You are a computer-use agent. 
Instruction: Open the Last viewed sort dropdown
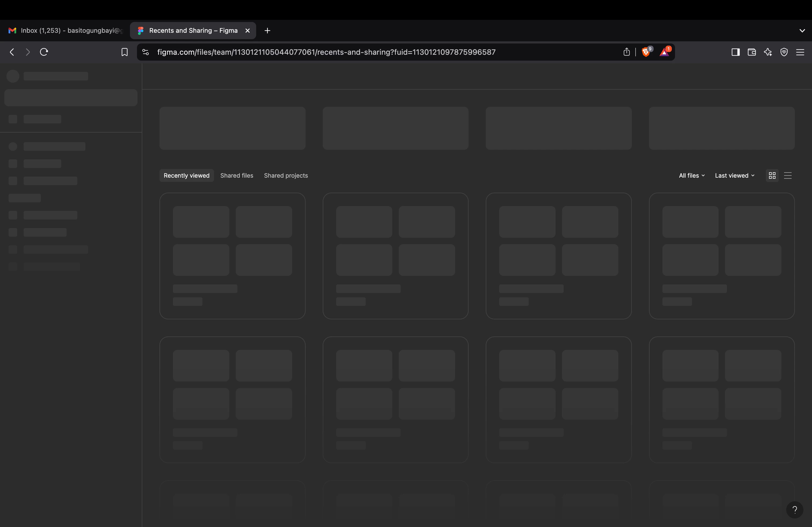(735, 175)
